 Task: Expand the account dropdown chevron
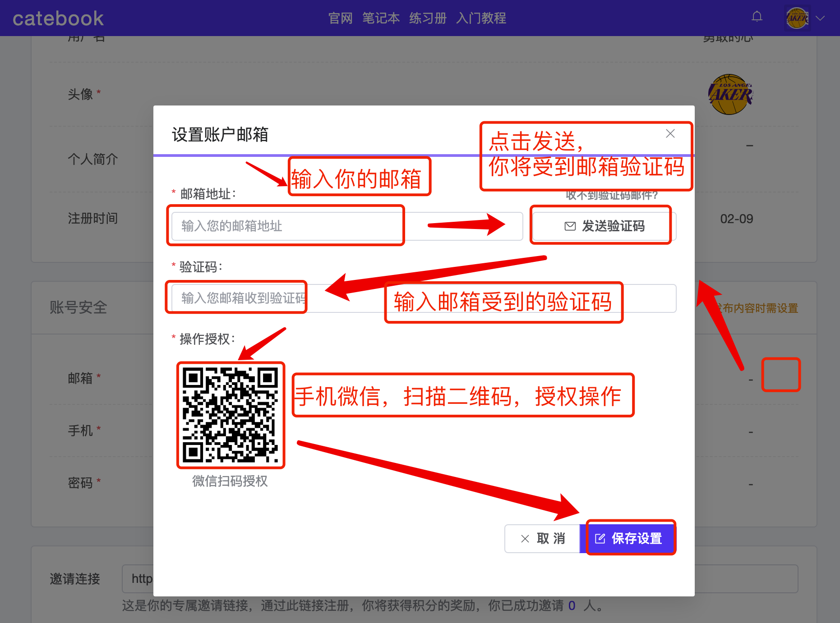pyautogui.click(x=820, y=18)
